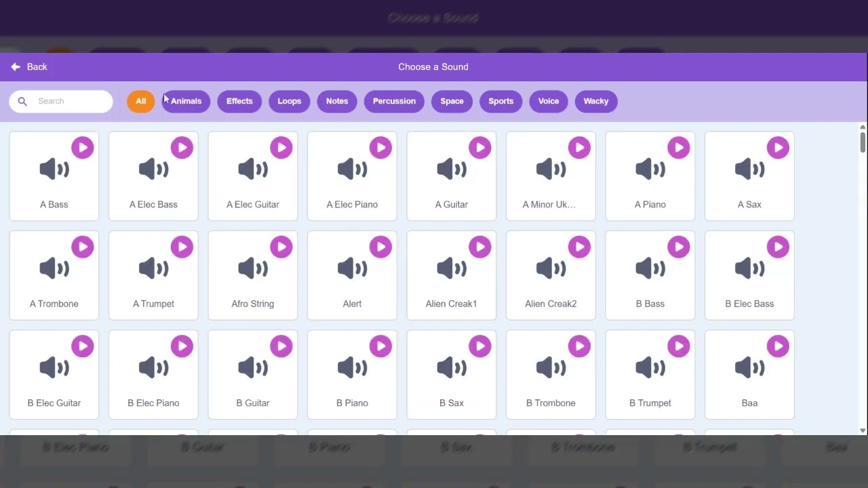Play the B Elec Piano preview
This screenshot has height=488, width=868.
tap(182, 346)
